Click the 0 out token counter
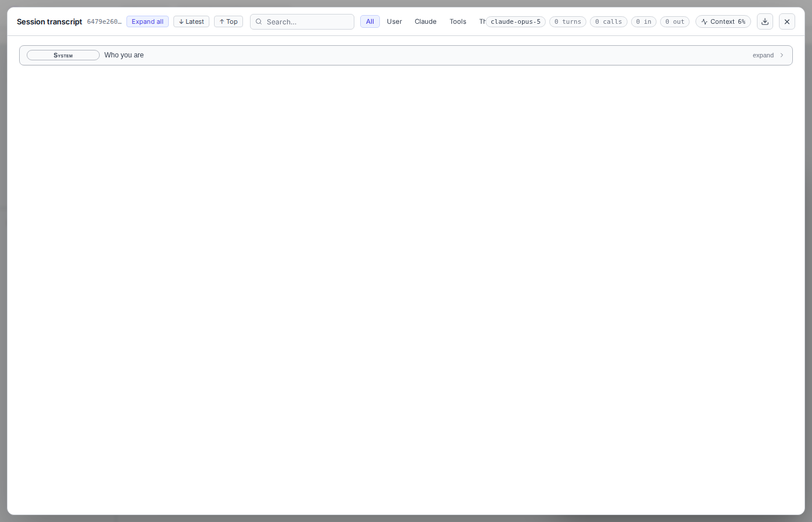Image resolution: width=812 pixels, height=522 pixels. pyautogui.click(x=675, y=21)
